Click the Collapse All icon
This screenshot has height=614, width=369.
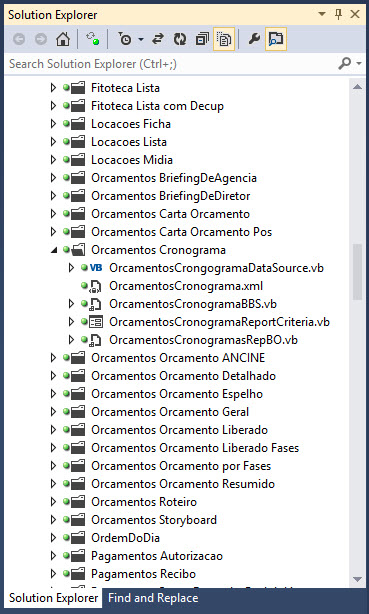pos(202,39)
